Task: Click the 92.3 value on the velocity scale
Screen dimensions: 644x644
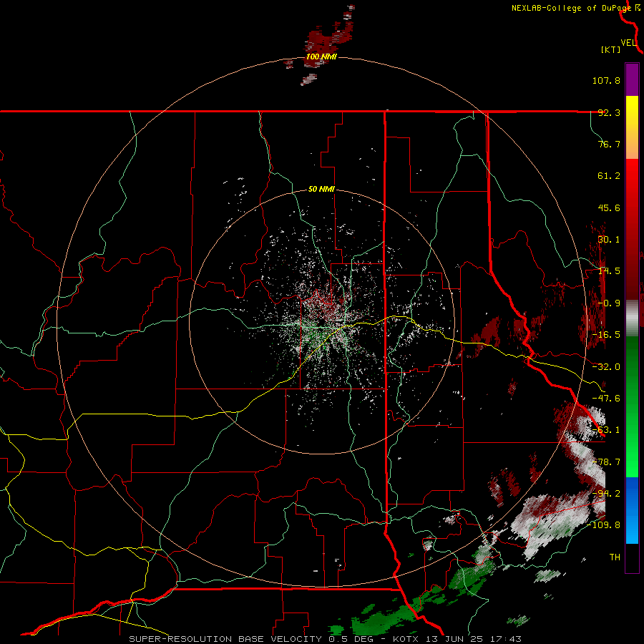Action: click(x=609, y=112)
